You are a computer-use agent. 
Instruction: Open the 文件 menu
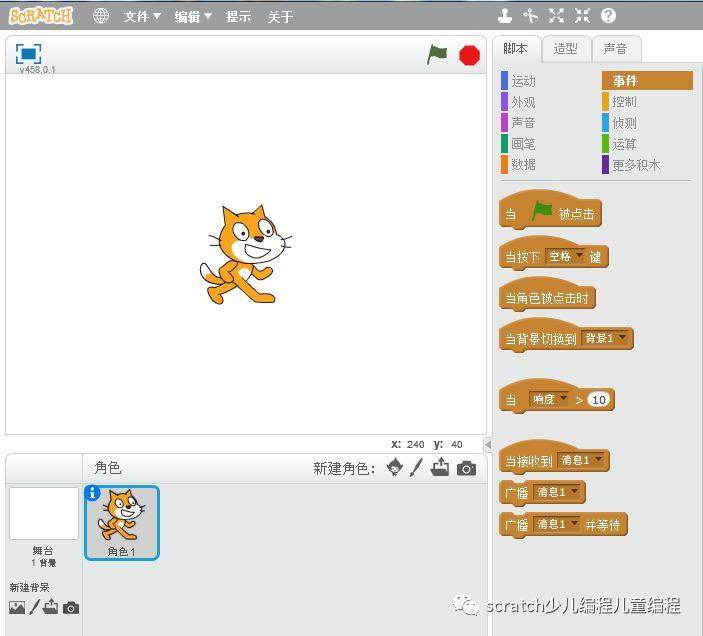142,17
